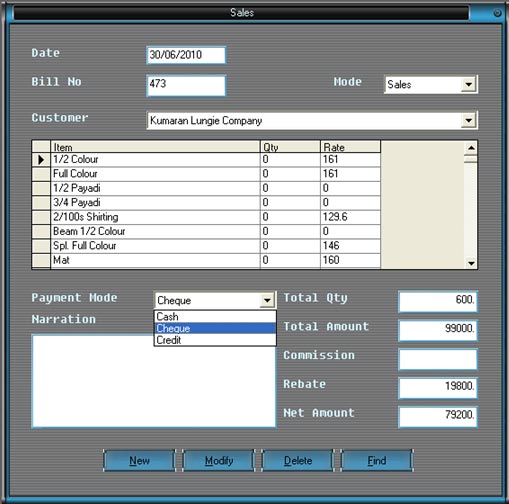Image resolution: width=509 pixels, height=504 pixels.
Task: Click the Modify button
Action: tap(219, 460)
